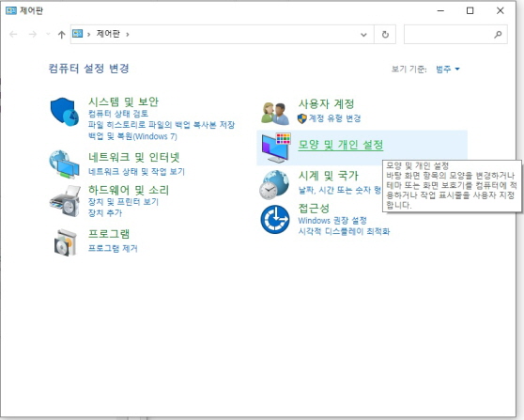This screenshot has width=524, height=420.
Task: Open 백업 및 복원(Windows 7) link
Action: (x=132, y=136)
